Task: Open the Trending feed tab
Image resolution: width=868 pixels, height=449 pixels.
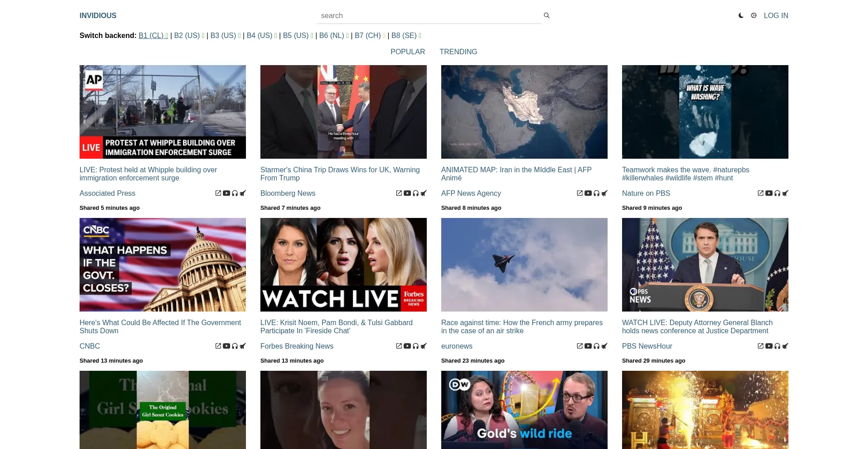Action: click(458, 52)
